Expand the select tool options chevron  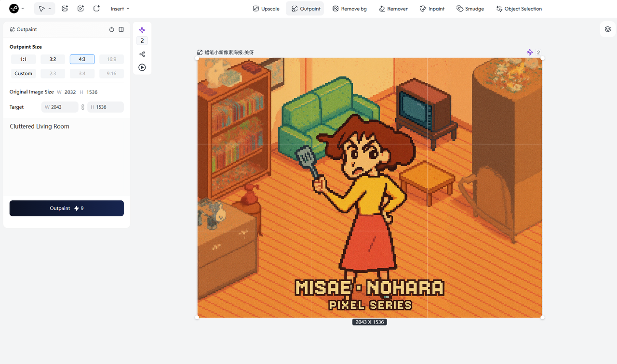[x=50, y=9]
